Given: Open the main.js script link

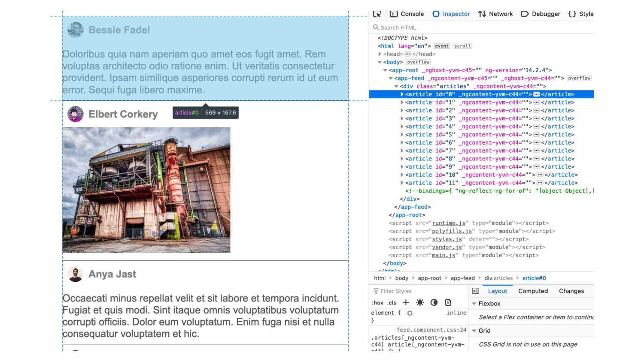Looking at the screenshot, I should point(444,255).
